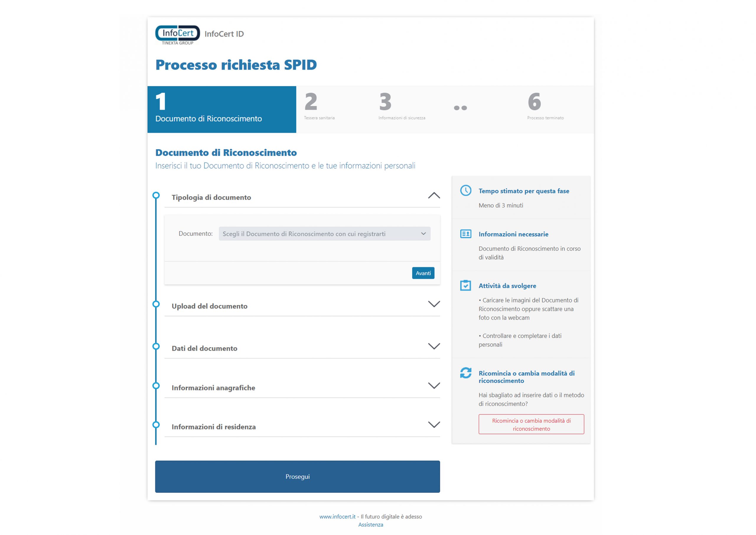Click the timeline circle for Informazioni di residenza

click(x=156, y=424)
